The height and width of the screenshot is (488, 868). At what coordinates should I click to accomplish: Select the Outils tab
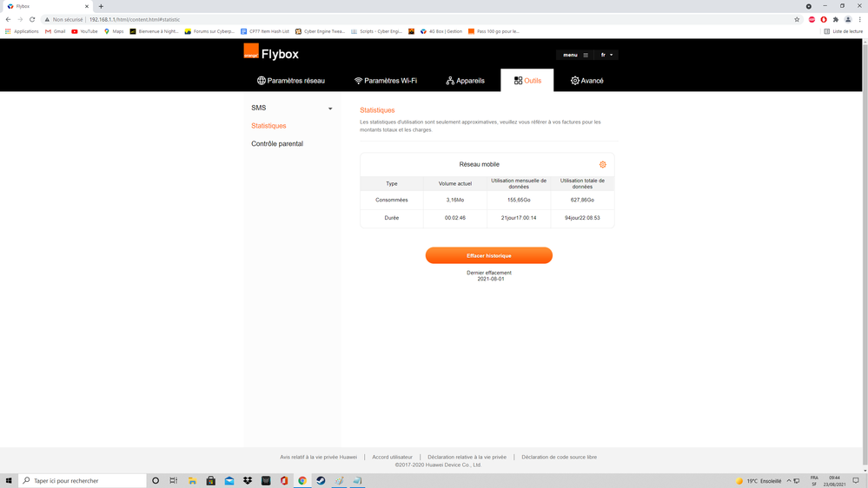coord(527,81)
